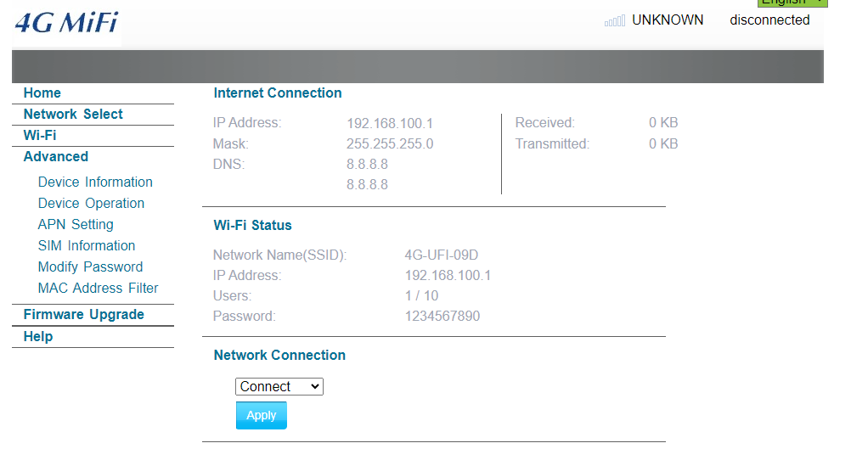Click the 4G MiFi logo
Screen dimensions: 868x460
pos(66,23)
